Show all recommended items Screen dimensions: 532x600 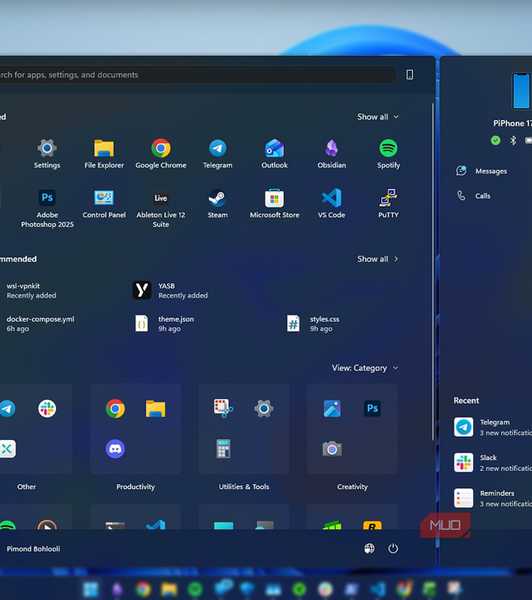(378, 259)
